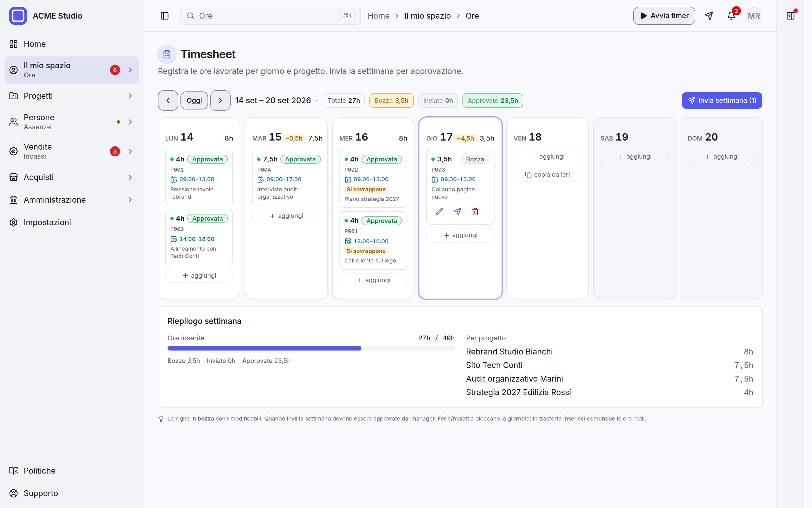812x508 pixels.
Task: Add an entry on Saturday 19
Action: pos(634,157)
